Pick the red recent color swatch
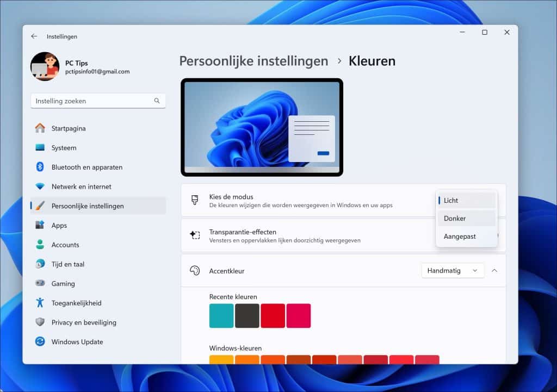The width and height of the screenshot is (557, 392). pyautogui.click(x=273, y=315)
